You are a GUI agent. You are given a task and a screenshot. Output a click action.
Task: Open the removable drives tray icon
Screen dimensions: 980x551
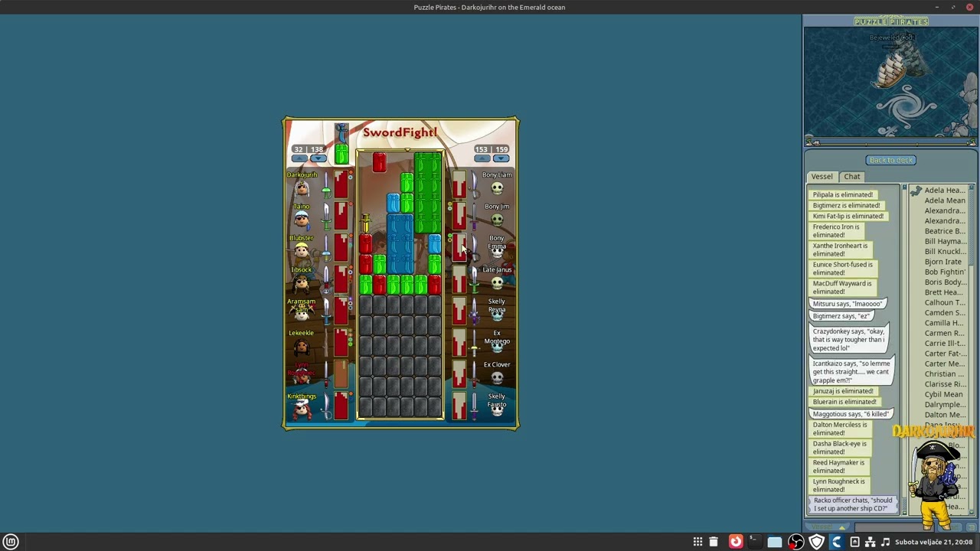[x=854, y=543]
